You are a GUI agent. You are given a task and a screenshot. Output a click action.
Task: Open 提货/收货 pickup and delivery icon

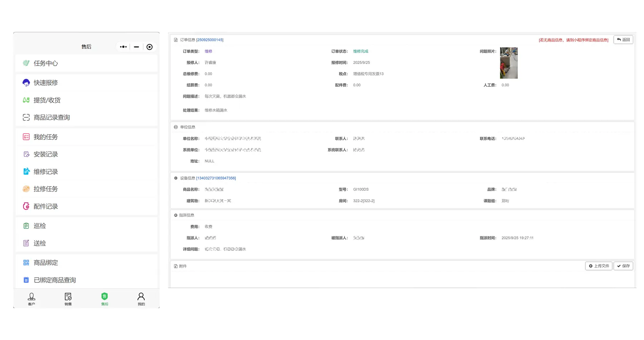tap(26, 100)
